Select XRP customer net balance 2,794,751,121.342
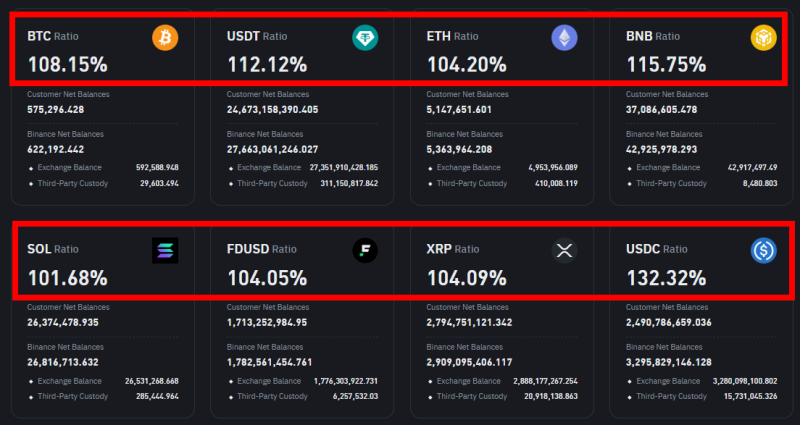The width and height of the screenshot is (800, 425). pyautogui.click(x=469, y=322)
